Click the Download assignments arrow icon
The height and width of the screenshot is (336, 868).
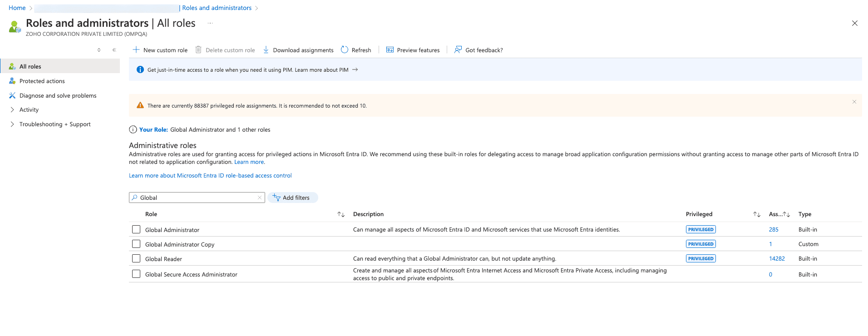[266, 50]
